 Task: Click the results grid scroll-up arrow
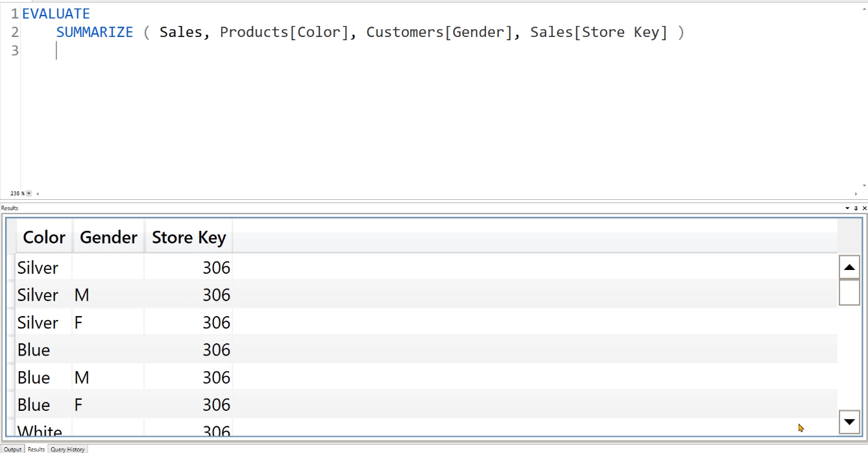coord(849,267)
